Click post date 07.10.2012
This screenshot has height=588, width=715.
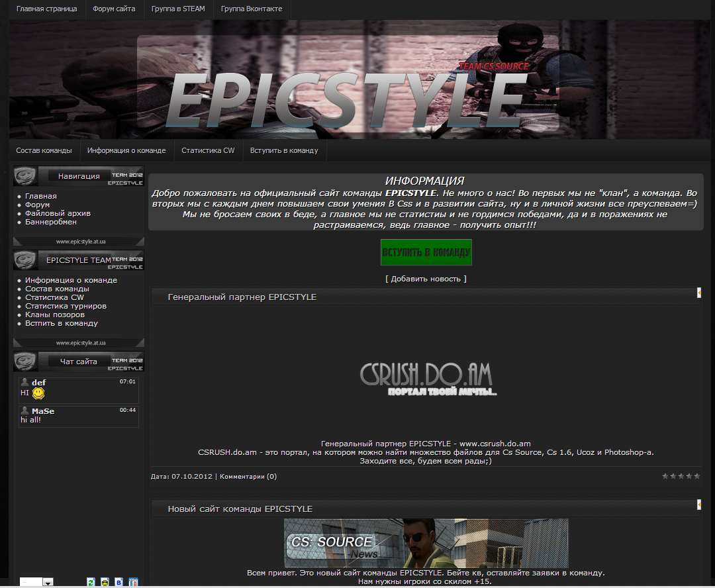tap(192, 476)
